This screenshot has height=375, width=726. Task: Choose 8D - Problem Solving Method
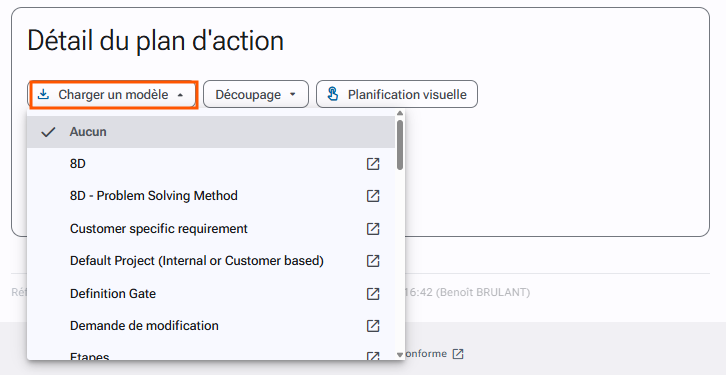(x=211, y=196)
